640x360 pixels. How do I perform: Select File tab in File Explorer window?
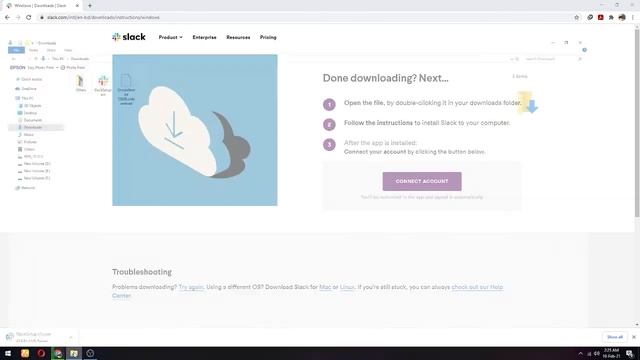point(16,50)
